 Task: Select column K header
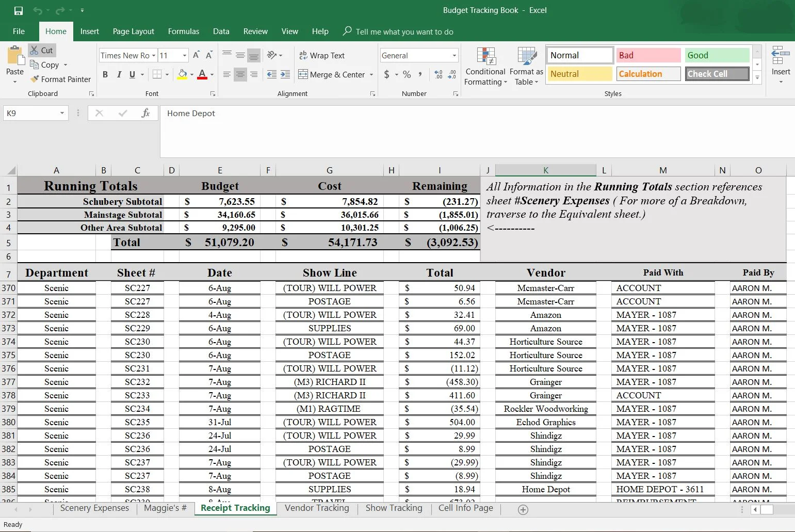point(545,170)
